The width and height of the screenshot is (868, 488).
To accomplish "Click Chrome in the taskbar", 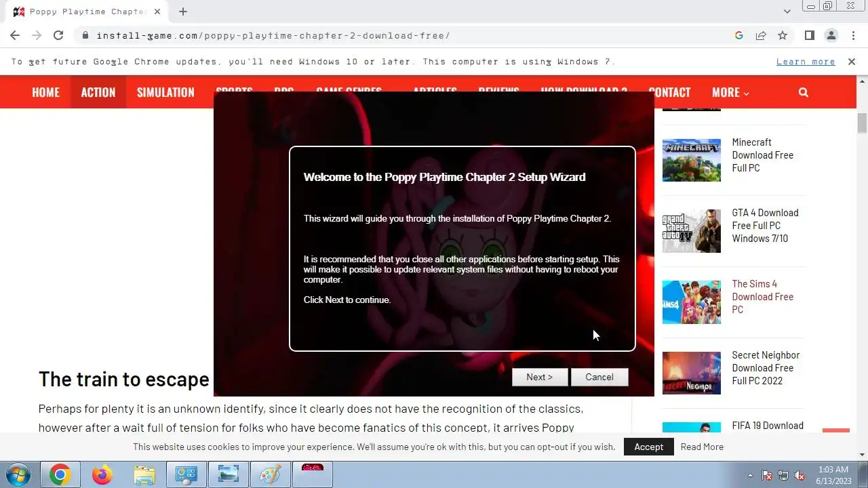I will 60,475.
